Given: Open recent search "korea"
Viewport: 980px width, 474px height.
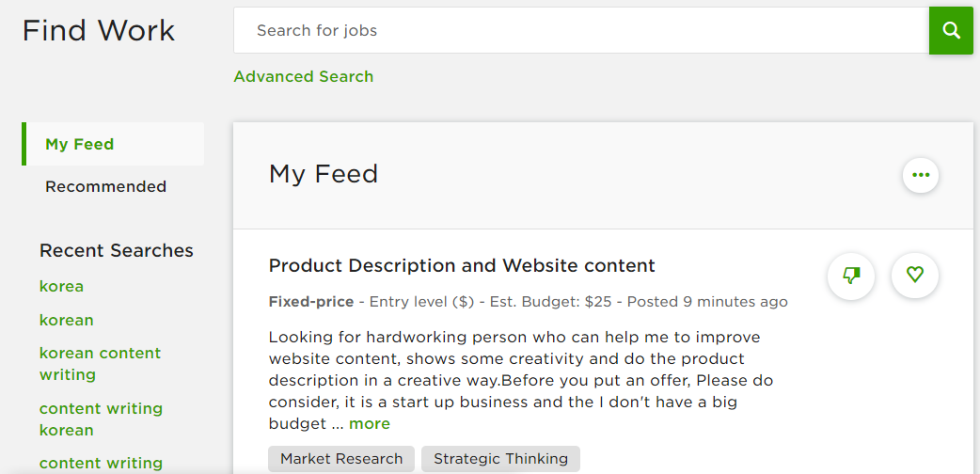Looking at the screenshot, I should 61,286.
